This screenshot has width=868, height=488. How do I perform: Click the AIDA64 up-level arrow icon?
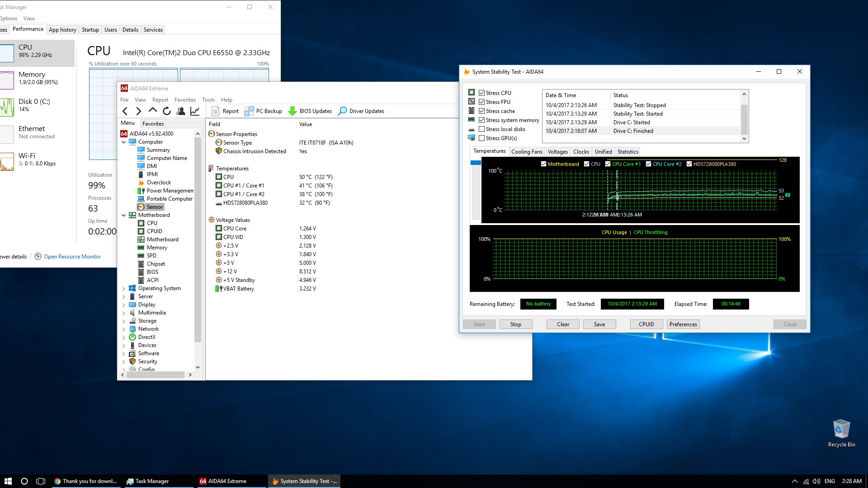pyautogui.click(x=153, y=111)
